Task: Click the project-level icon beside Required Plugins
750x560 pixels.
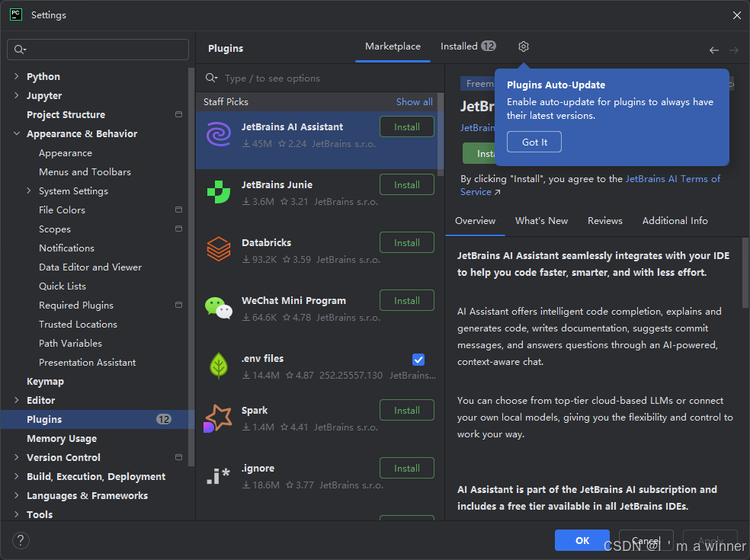Action: 179,305
